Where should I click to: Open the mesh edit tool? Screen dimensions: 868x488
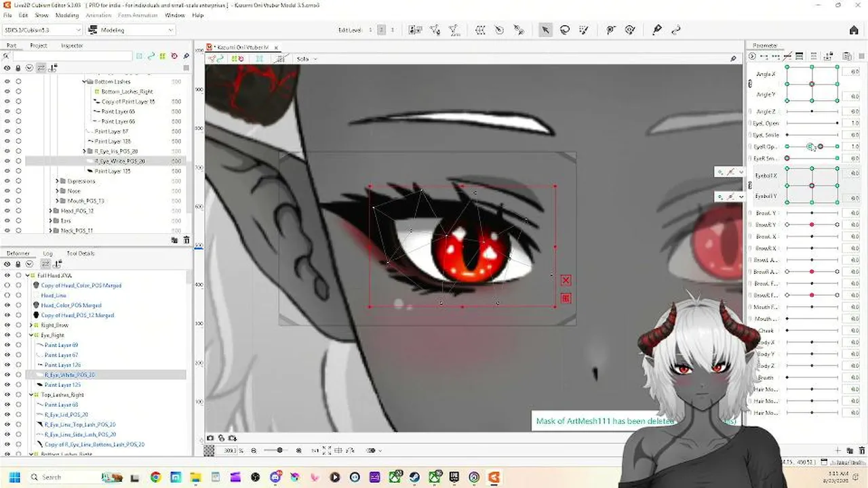tap(435, 30)
